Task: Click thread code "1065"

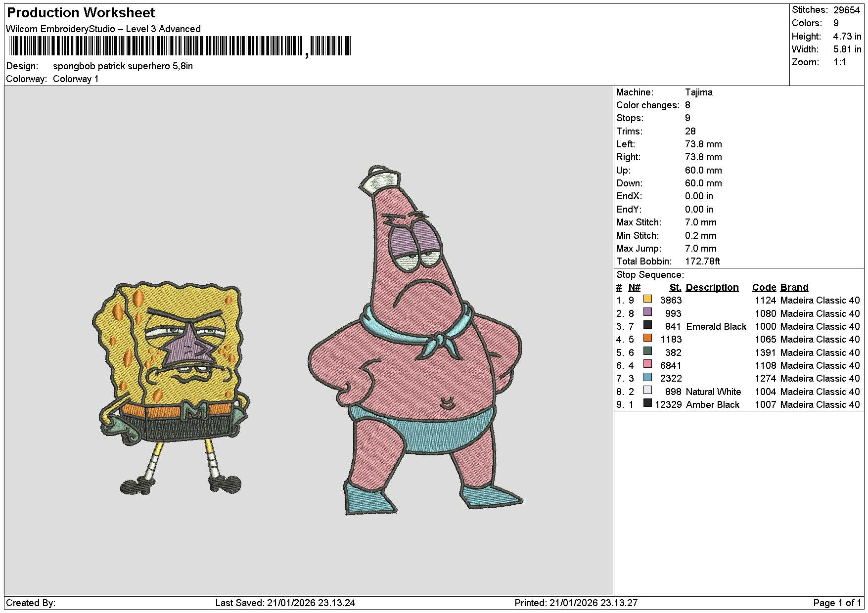Action: pyautogui.click(x=766, y=340)
